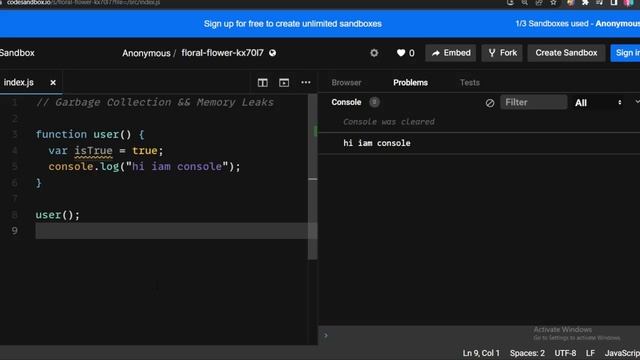The height and width of the screenshot is (360, 640).
Task: Click Ln 9, Col 1 status entry
Action: [481, 353]
